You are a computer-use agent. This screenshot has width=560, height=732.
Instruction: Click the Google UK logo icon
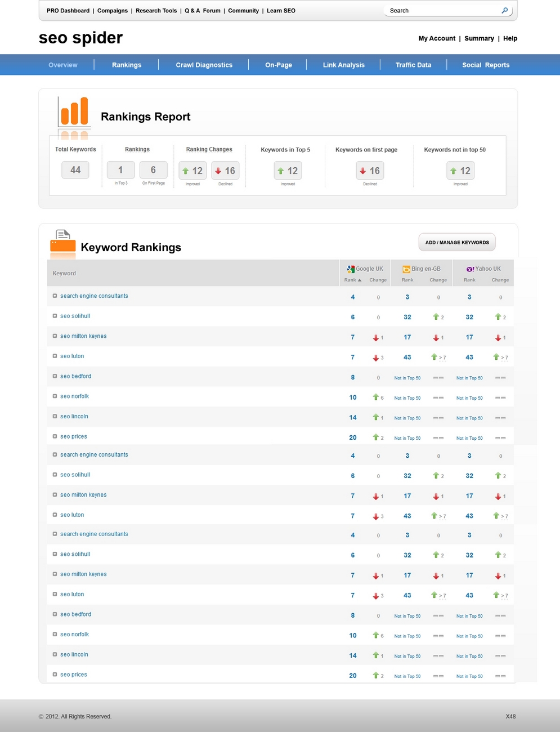[x=351, y=269]
